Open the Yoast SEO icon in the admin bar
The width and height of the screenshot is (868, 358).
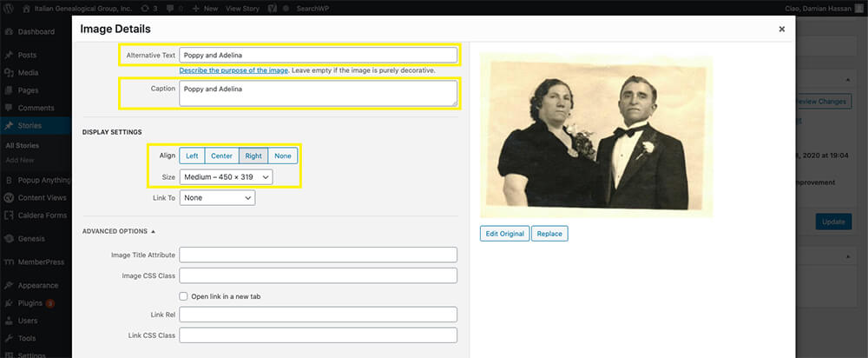[x=273, y=9]
